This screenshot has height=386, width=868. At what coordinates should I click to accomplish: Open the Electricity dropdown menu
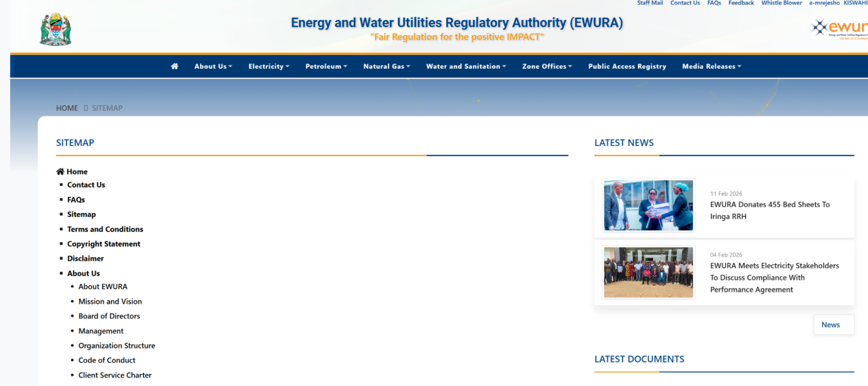(269, 67)
